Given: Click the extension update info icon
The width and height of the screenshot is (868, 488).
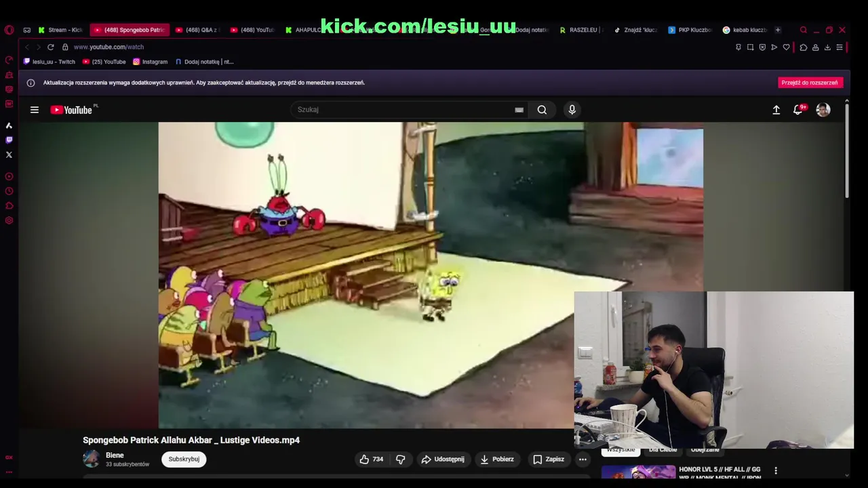Looking at the screenshot, I should coord(31,83).
